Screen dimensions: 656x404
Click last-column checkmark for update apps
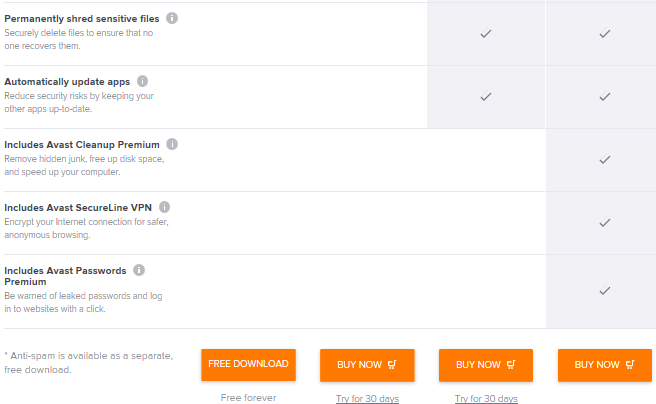605,96
